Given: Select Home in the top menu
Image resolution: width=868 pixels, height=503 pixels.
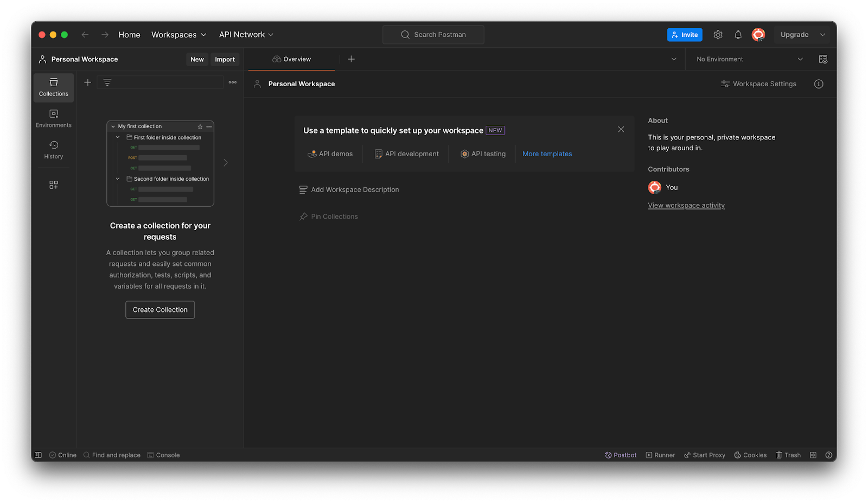Looking at the screenshot, I should pos(129,34).
